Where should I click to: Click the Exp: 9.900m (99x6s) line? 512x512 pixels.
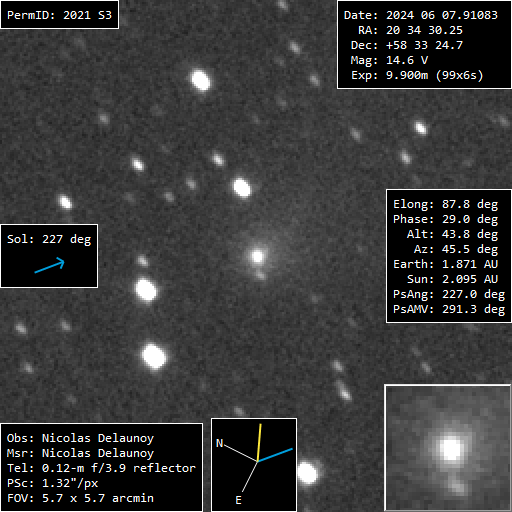click(417, 75)
